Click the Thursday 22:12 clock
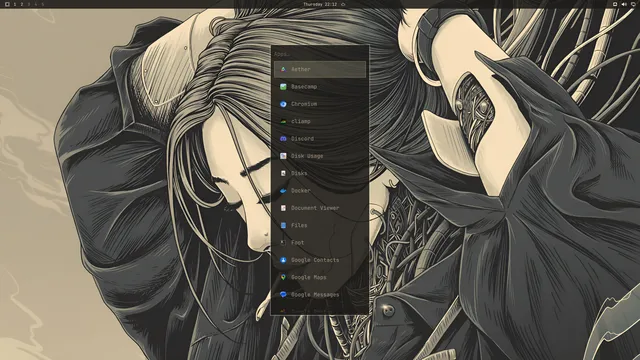 coord(320,4)
